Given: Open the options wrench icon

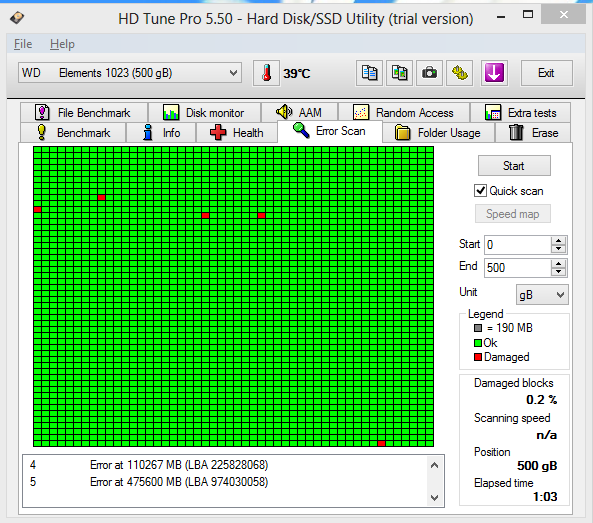Looking at the screenshot, I should pos(459,73).
